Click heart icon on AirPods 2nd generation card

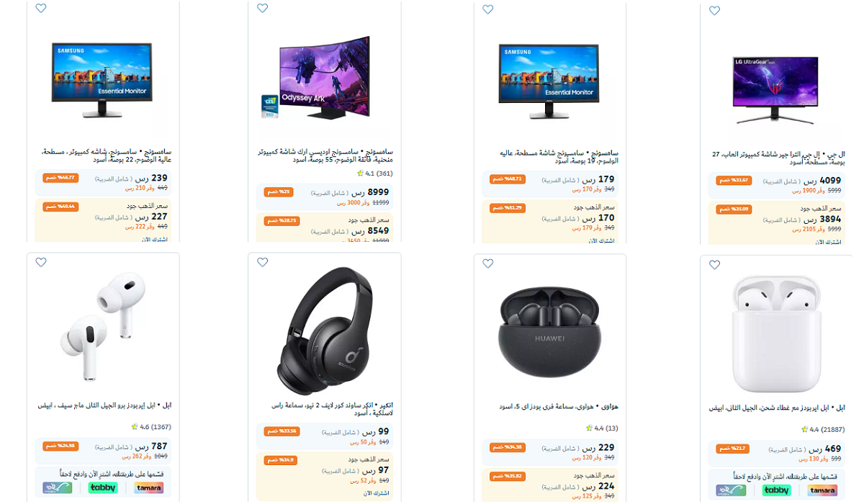click(714, 265)
